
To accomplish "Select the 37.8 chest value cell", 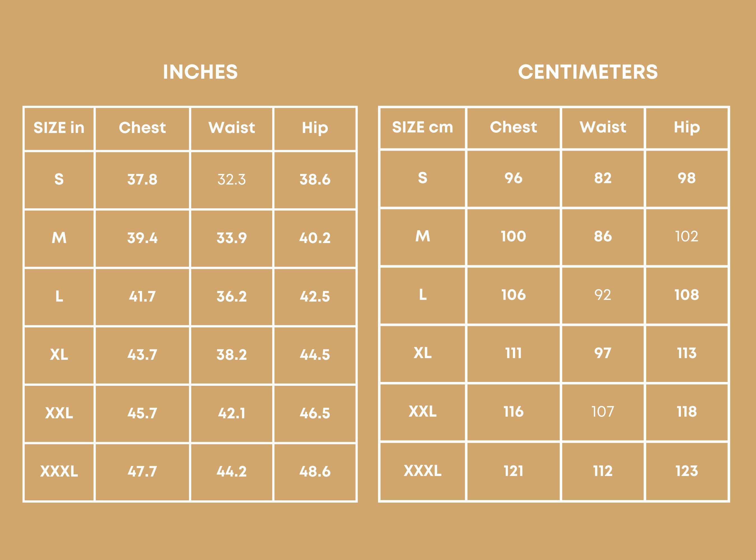I will (143, 179).
